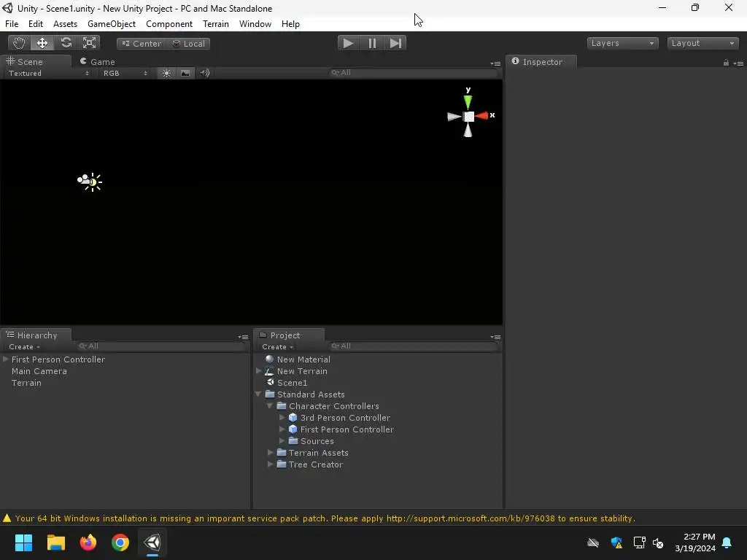Open Windows Start menu
Screen dimensions: 747x560
pos(23,542)
